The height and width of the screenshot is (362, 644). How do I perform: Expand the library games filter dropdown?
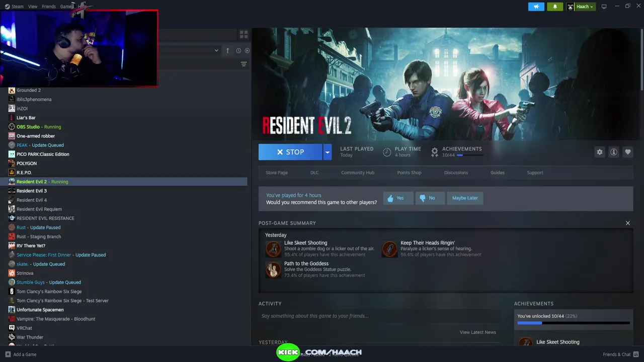pyautogui.click(x=216, y=50)
